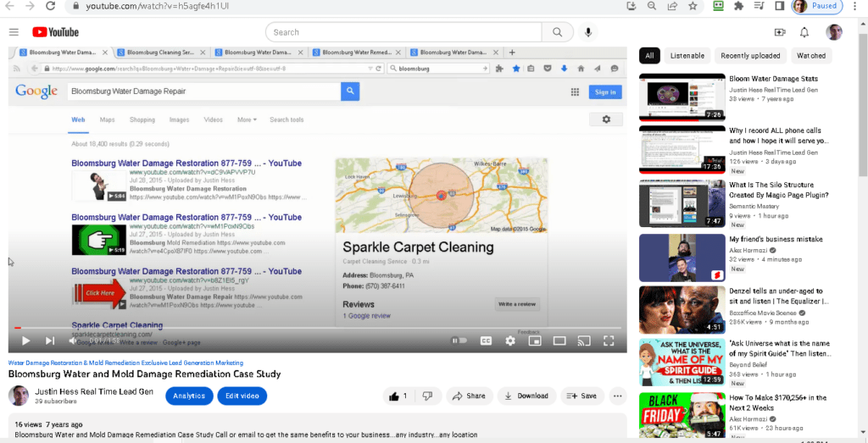
Task: Select the All filter chip
Action: tap(649, 56)
